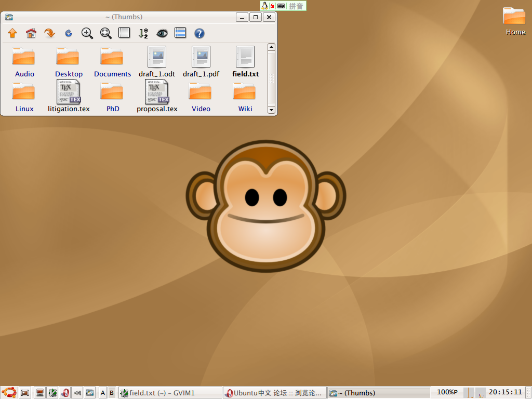Click the speaker volume icon in taskbar
The width and height of the screenshot is (532, 399).
tap(78, 393)
